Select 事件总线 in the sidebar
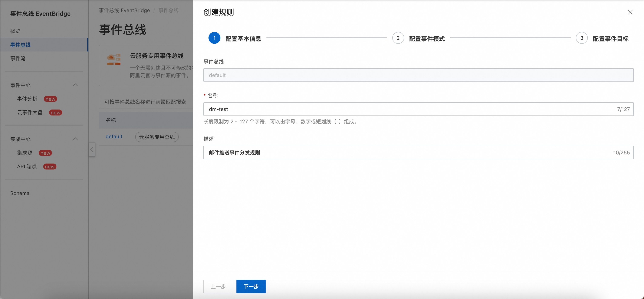The image size is (644, 299). (x=44, y=45)
